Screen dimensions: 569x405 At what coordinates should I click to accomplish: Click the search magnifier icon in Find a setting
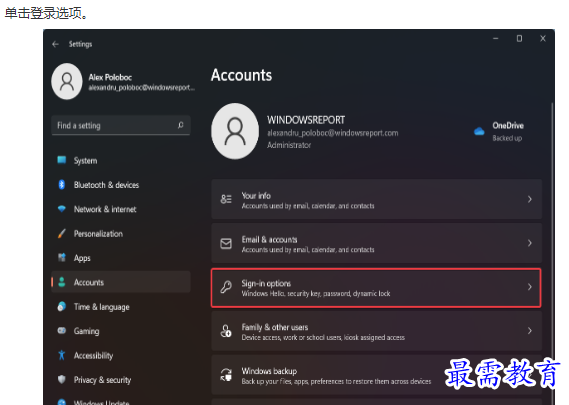(x=180, y=125)
